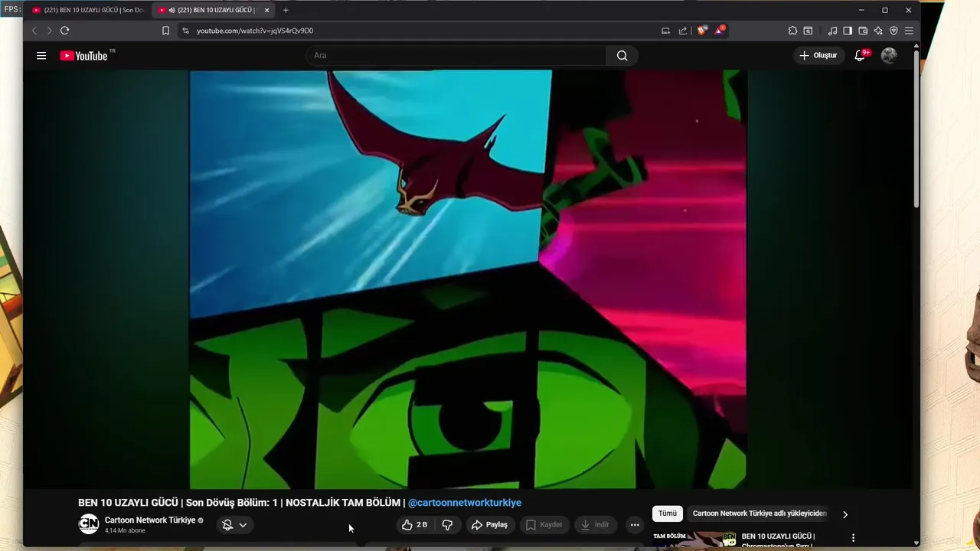The image size is (980, 551).
Task: Open subscription notification bell dropdown
Action: point(234,524)
